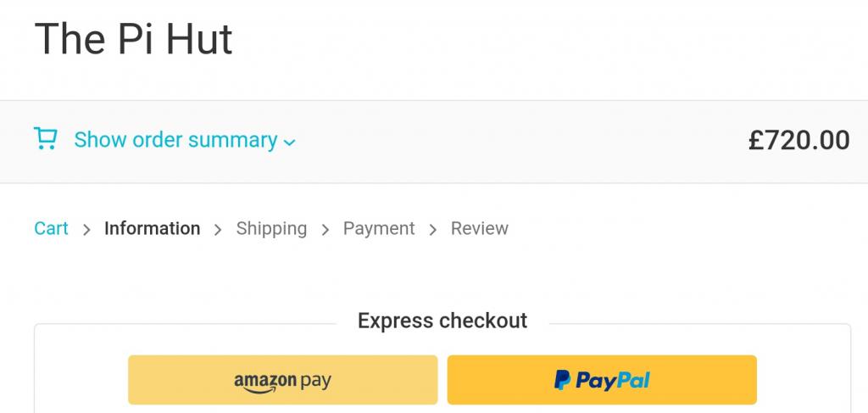The image size is (868, 413).
Task: Click the order summary bar background
Action: [509, 141]
